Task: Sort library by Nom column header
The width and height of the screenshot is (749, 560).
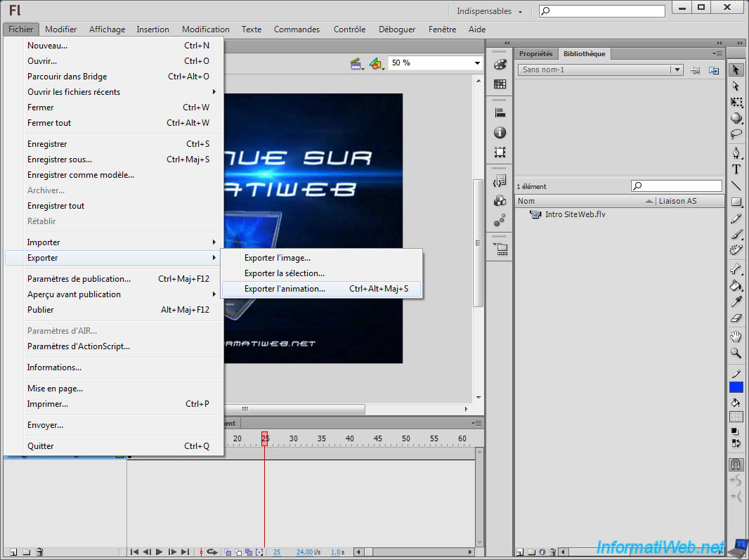Action: pos(585,201)
